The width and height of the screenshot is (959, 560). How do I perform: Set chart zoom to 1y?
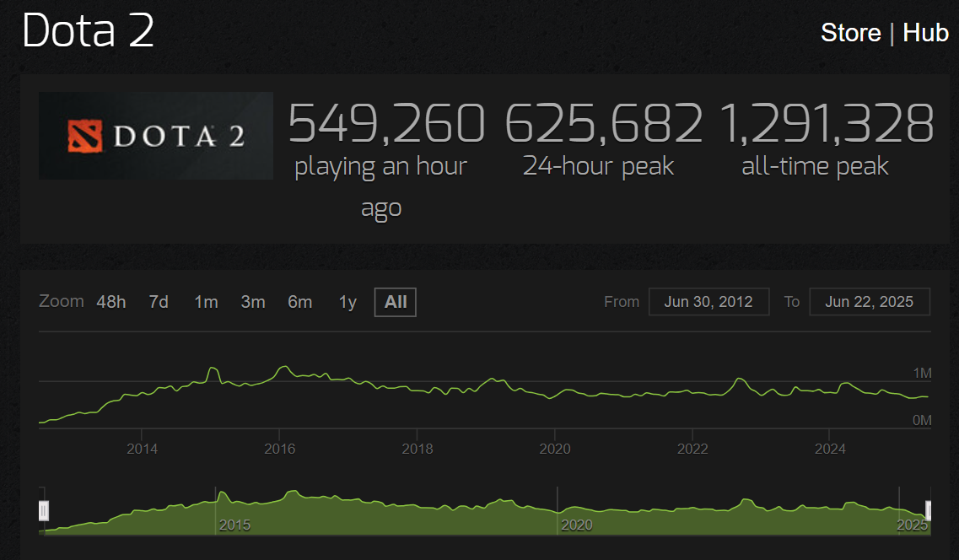pos(348,302)
